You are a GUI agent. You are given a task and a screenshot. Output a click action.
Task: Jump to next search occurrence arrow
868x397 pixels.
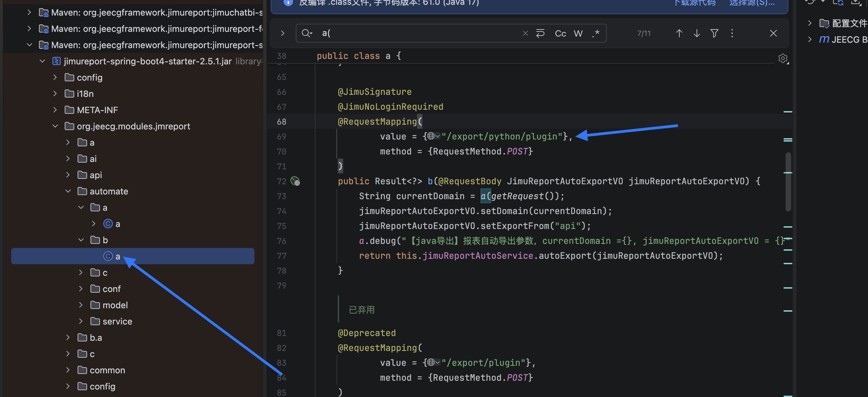point(697,33)
